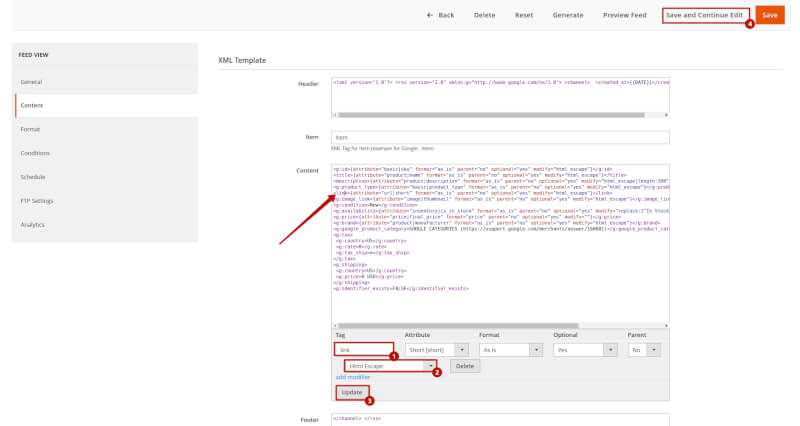Click the Back arrow button
Viewport: 800px width, 426px height.
[440, 15]
